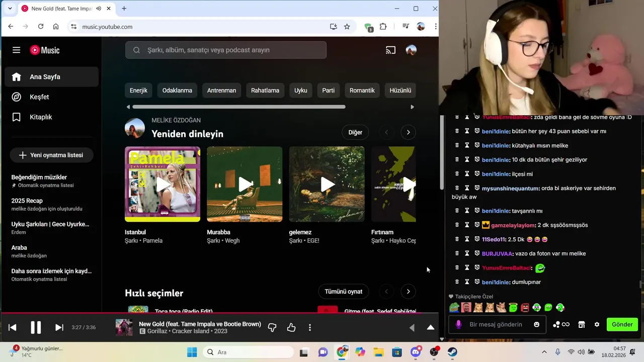Click the mood chips horizontal scrollbar
Screen dimensions: 644x362
pos(239,107)
